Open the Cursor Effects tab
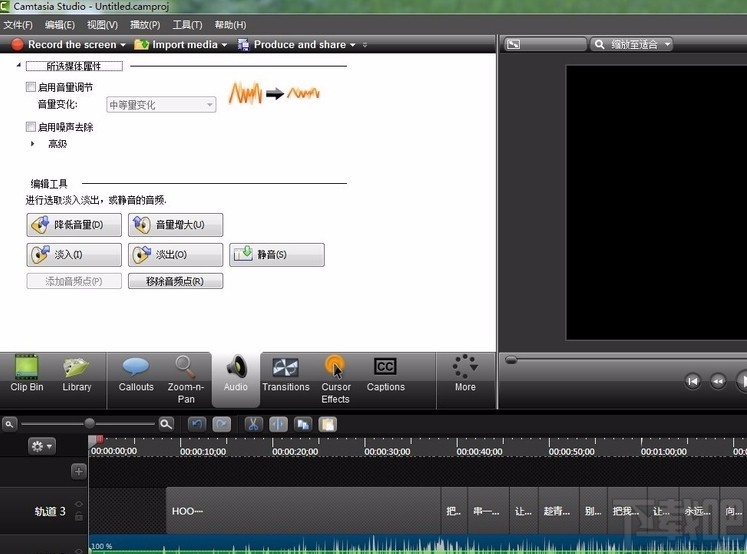The height and width of the screenshot is (554, 747). click(335, 380)
